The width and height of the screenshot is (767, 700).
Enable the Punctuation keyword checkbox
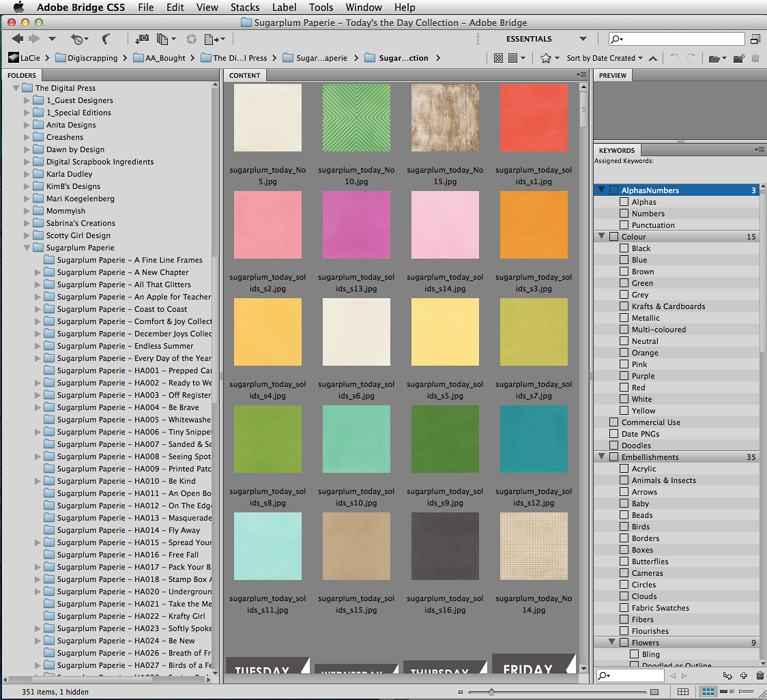624,225
